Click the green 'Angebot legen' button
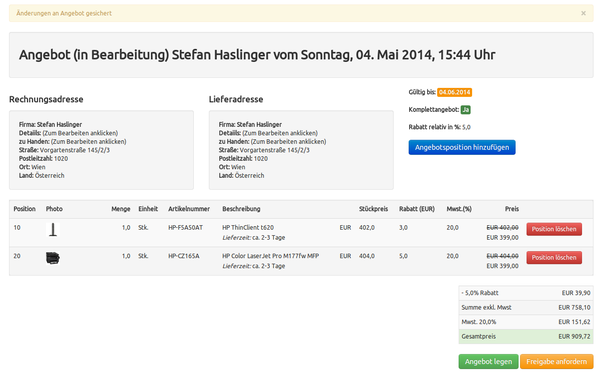 coord(488,362)
